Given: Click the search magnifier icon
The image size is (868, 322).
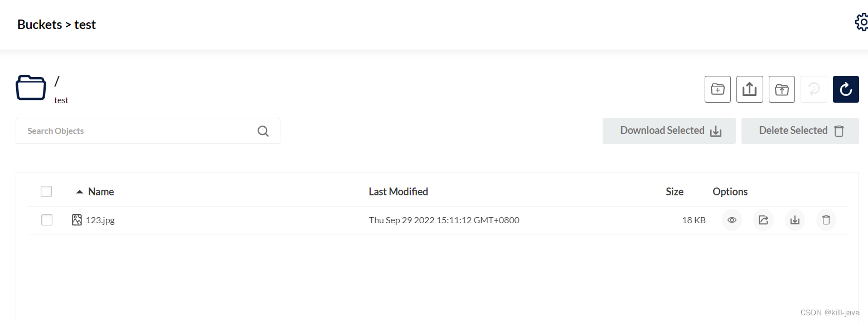Looking at the screenshot, I should [x=263, y=131].
